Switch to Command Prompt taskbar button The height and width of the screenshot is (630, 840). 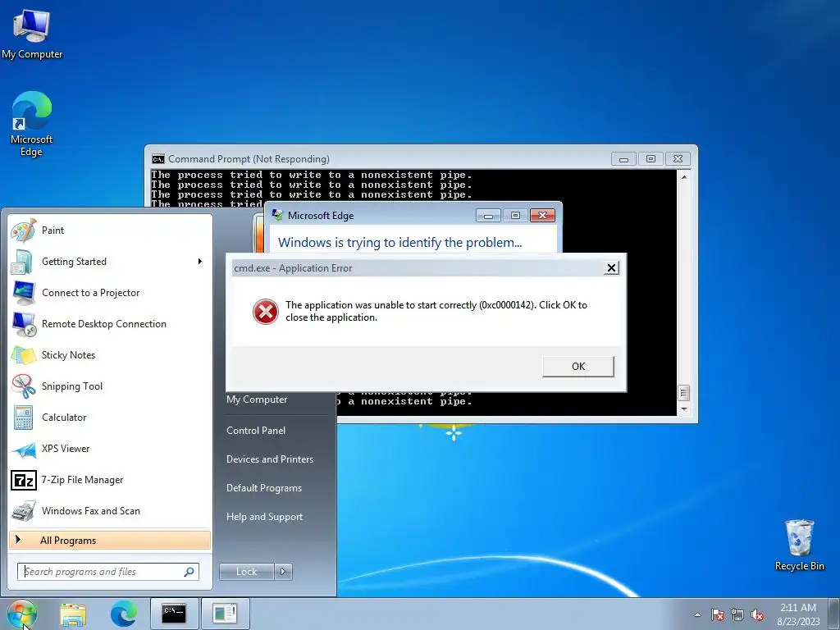click(x=174, y=614)
